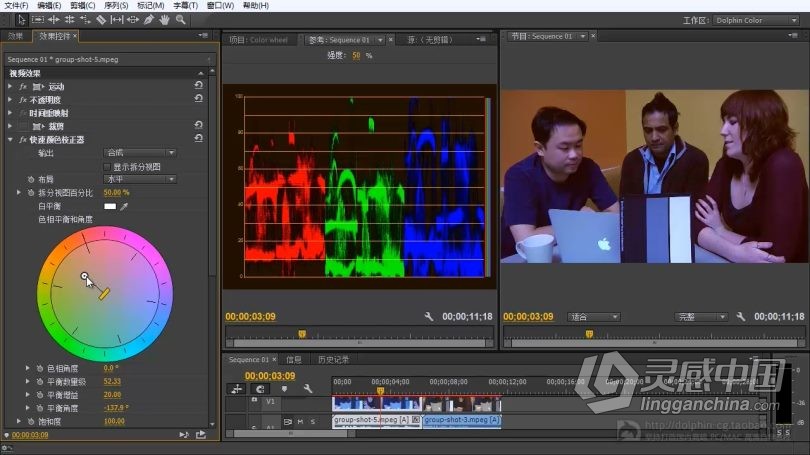The image size is (810, 455).
Task: Open the 文件(F) menu
Action: (x=16, y=5)
